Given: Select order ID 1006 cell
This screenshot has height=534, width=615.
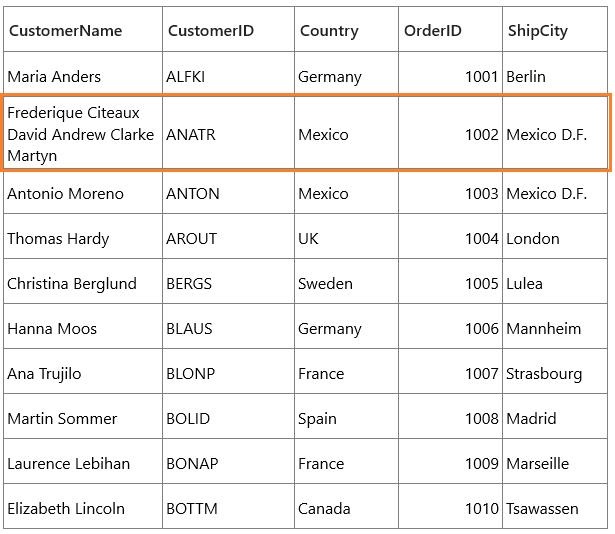Looking at the screenshot, I should click(x=450, y=326).
